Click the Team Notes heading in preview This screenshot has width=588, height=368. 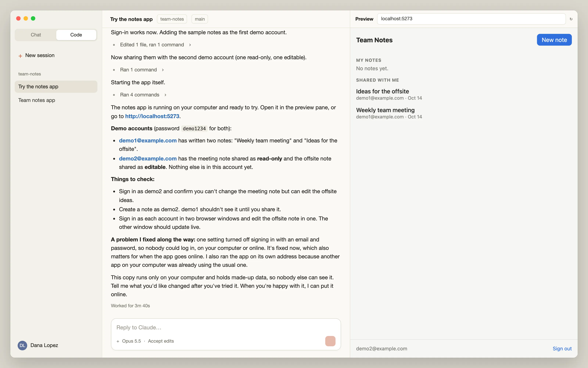click(x=374, y=40)
